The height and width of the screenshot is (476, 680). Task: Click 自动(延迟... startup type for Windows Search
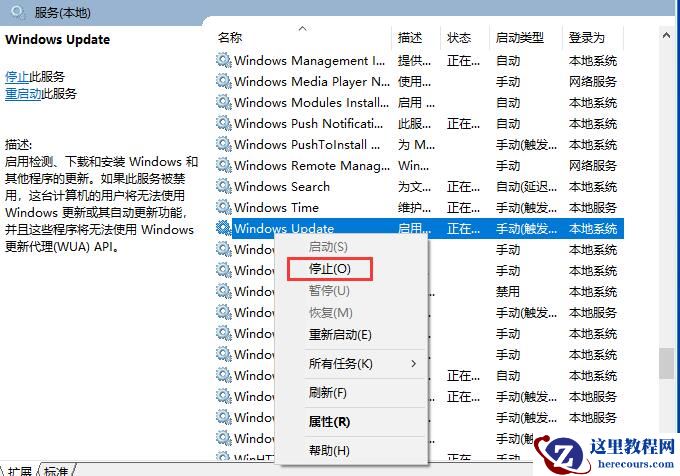point(526,187)
